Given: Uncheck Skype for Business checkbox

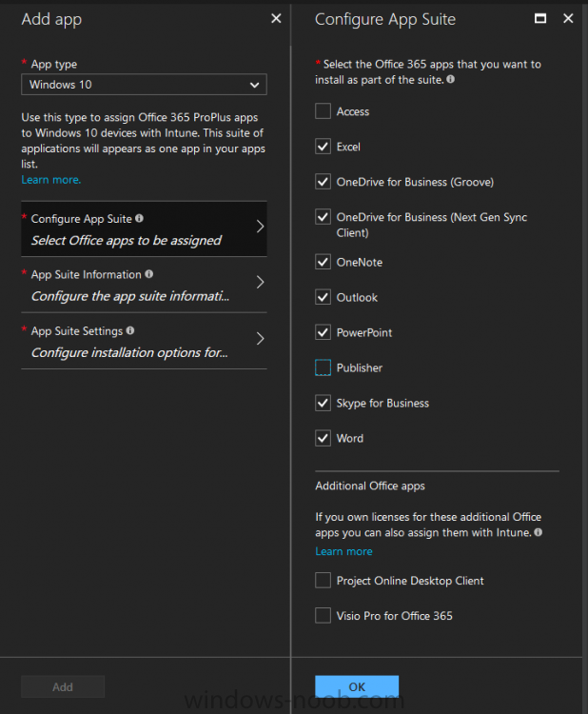Looking at the screenshot, I should 323,403.
